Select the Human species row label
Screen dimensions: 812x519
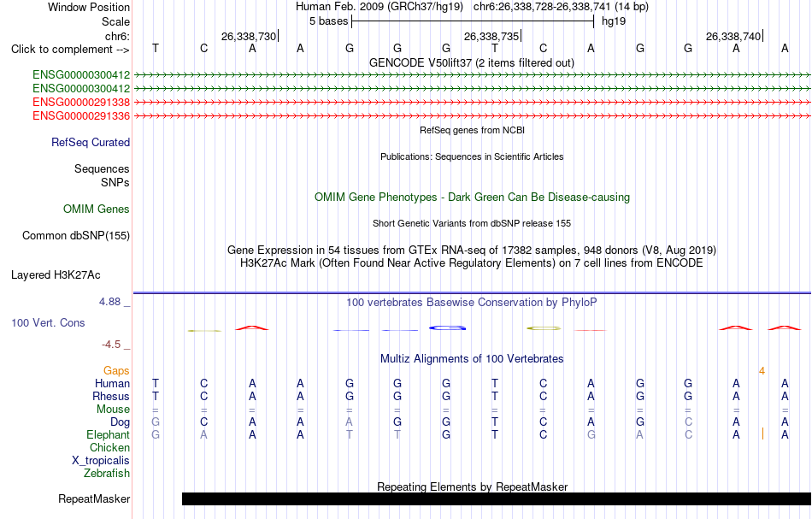(x=112, y=384)
